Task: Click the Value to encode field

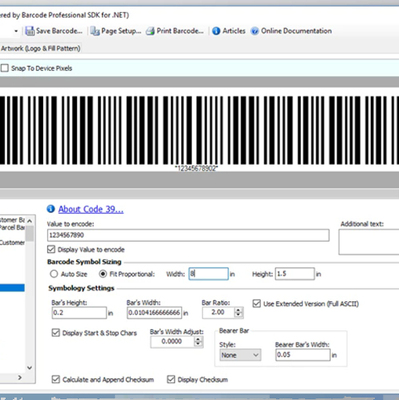Action: (188, 235)
